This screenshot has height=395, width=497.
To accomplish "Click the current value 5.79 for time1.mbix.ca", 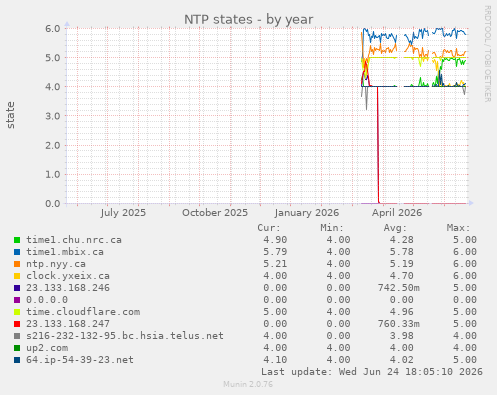I will click(275, 252).
